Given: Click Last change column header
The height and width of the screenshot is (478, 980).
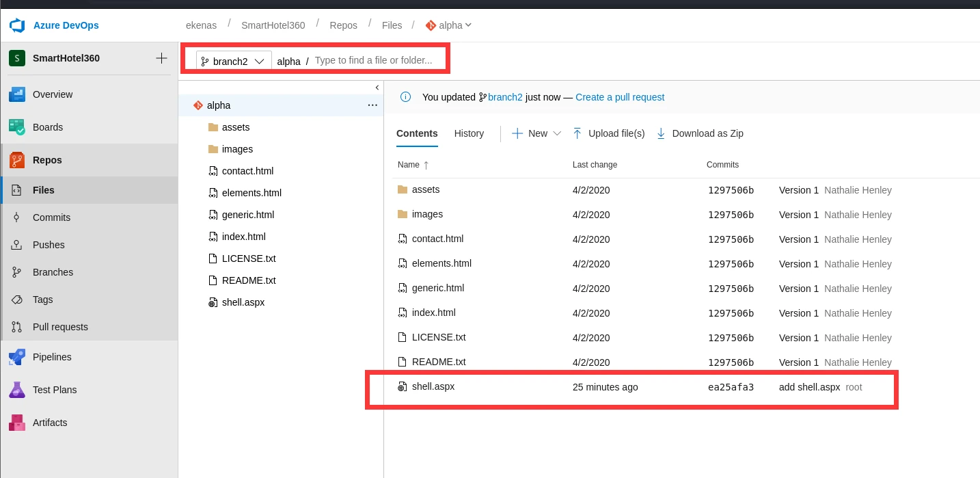Looking at the screenshot, I should click(595, 165).
